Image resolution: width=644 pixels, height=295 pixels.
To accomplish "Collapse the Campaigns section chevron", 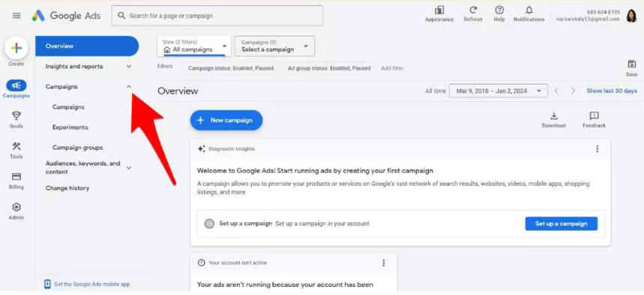I will pyautogui.click(x=128, y=87).
